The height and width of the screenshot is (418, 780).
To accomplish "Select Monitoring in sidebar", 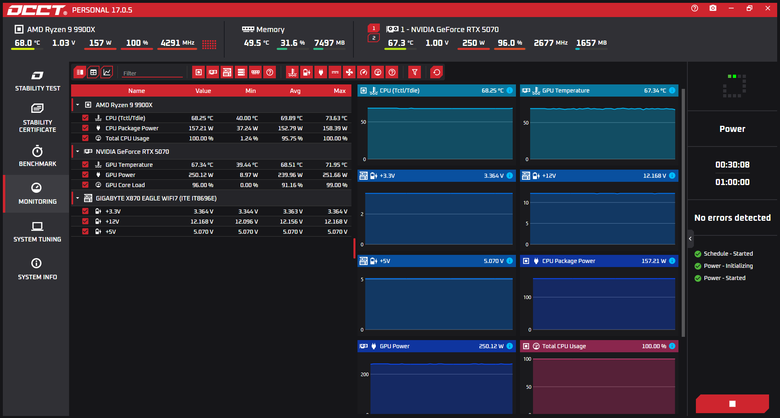I will pos(37,194).
